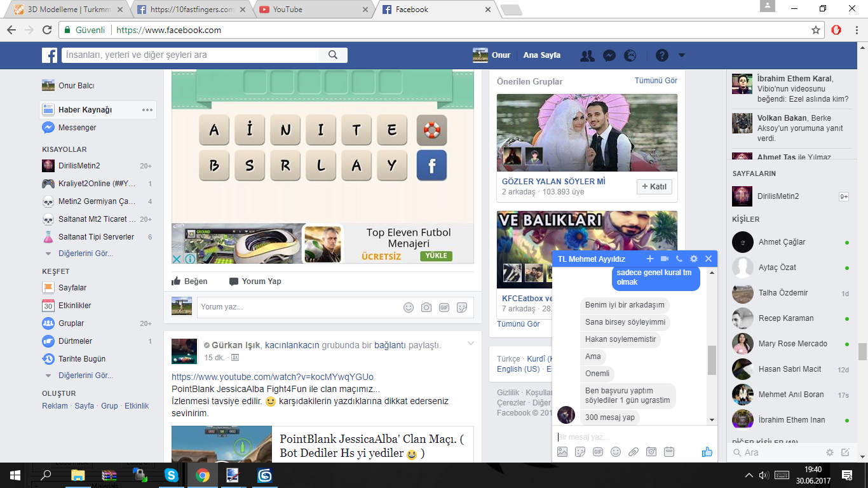Click the chat message input field

click(634, 437)
